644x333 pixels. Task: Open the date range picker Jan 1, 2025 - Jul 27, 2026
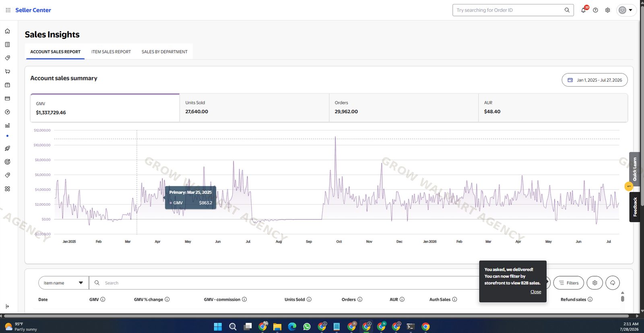[x=594, y=80]
